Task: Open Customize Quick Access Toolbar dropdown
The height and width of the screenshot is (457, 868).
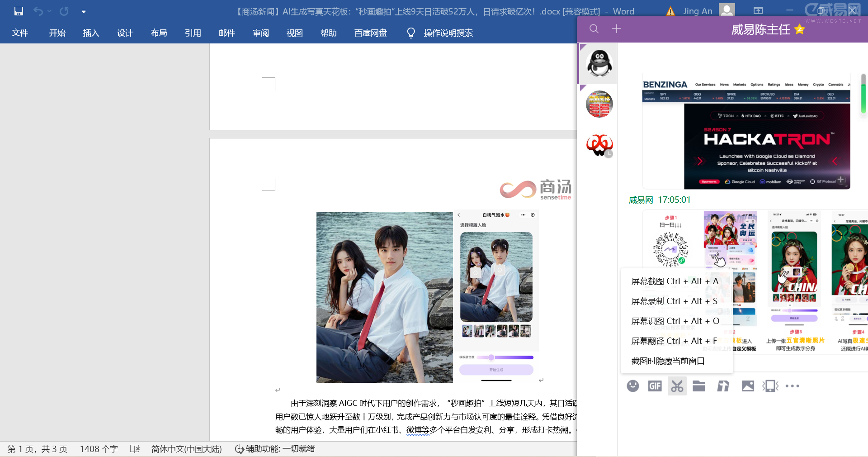Action: [84, 11]
